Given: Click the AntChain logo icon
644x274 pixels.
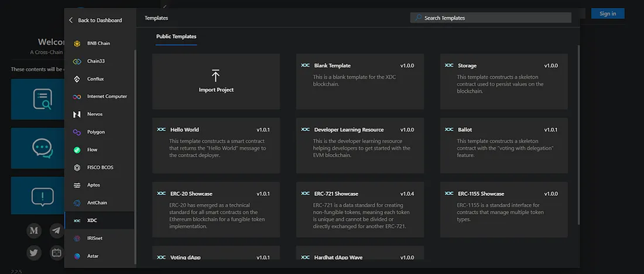Looking at the screenshot, I should 77,203.
